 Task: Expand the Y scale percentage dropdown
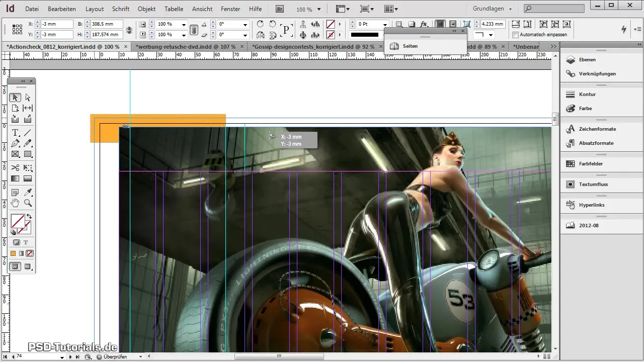point(184,35)
